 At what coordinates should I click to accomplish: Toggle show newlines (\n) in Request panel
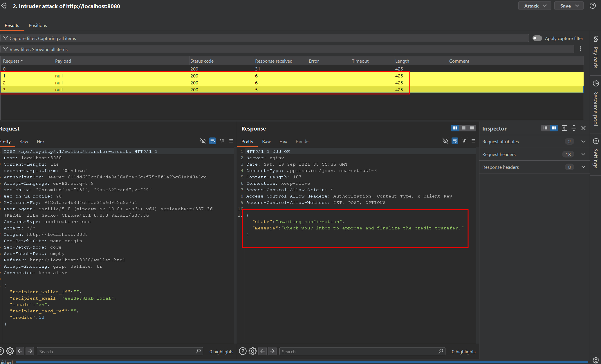pos(222,141)
